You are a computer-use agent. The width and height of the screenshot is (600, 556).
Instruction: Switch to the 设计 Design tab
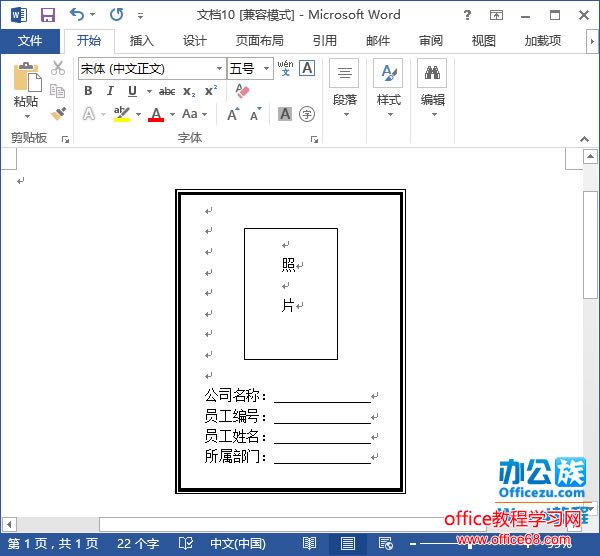(195, 41)
